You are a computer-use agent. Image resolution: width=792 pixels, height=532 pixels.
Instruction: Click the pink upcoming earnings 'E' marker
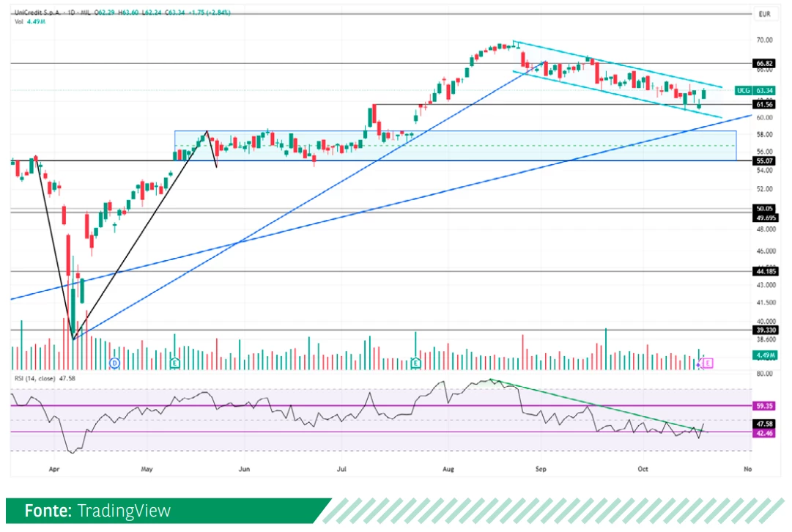(x=708, y=363)
